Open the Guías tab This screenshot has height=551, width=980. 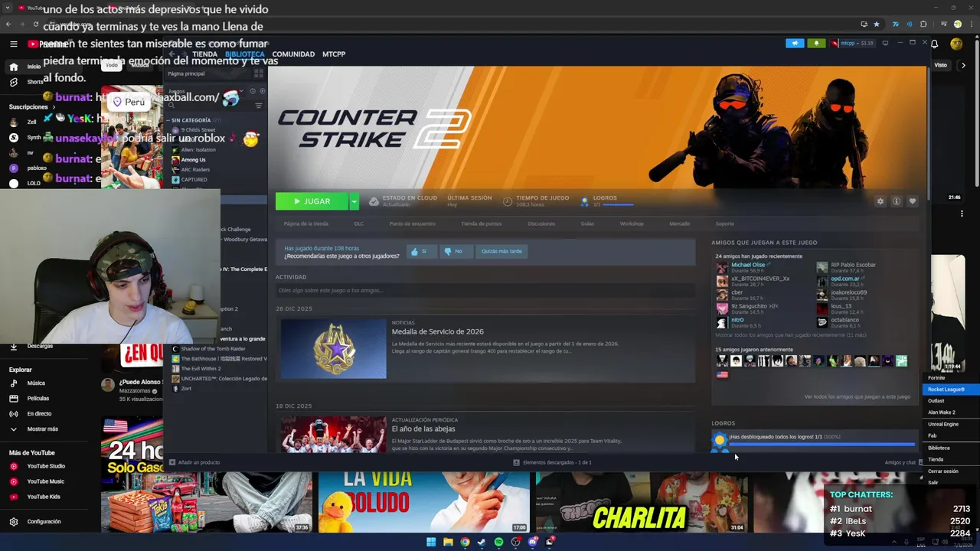tap(587, 223)
